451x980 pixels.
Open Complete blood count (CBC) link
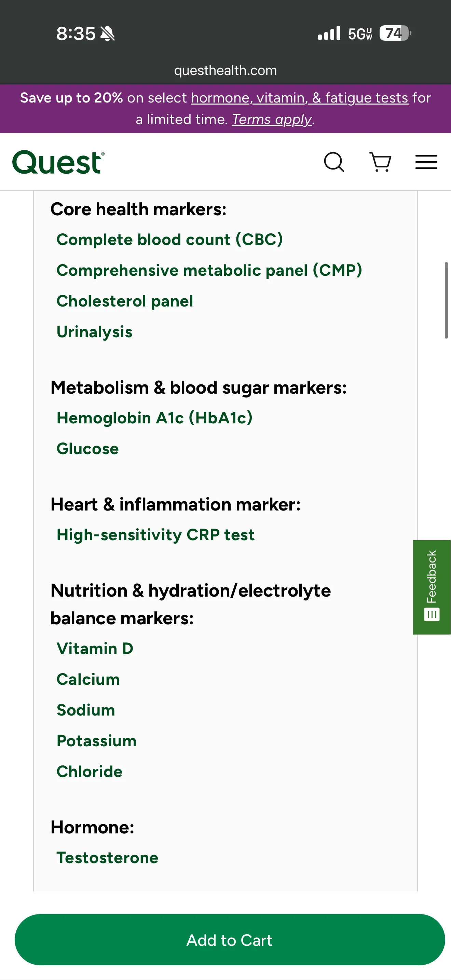click(169, 240)
